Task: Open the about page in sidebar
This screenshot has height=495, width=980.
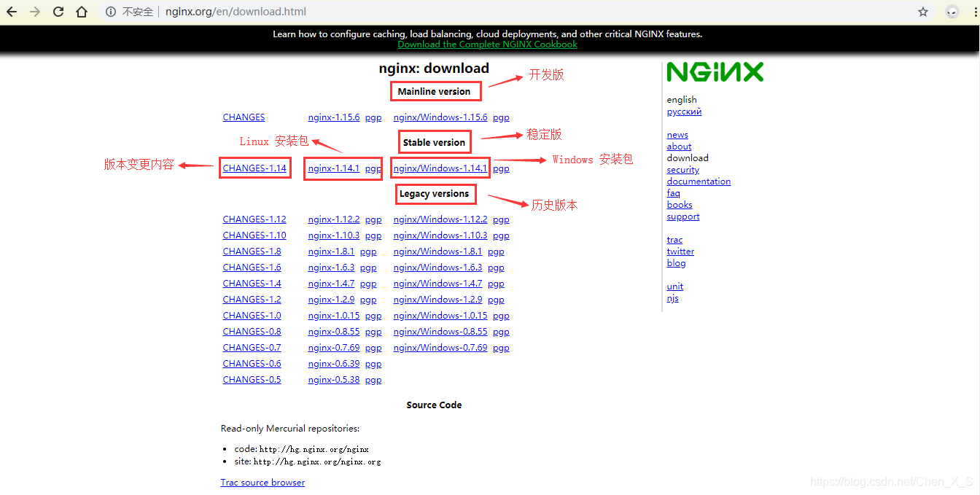Action: 679,147
